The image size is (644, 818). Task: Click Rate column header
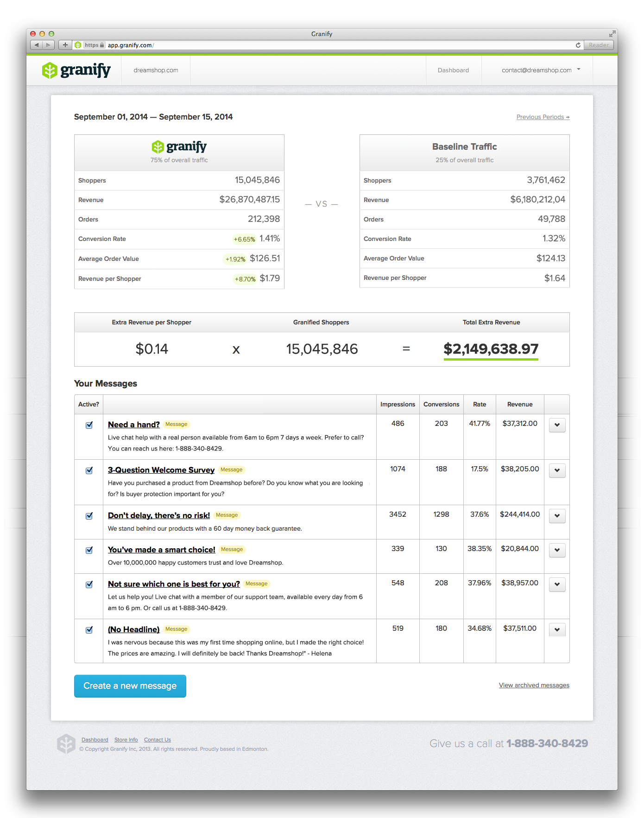point(480,405)
